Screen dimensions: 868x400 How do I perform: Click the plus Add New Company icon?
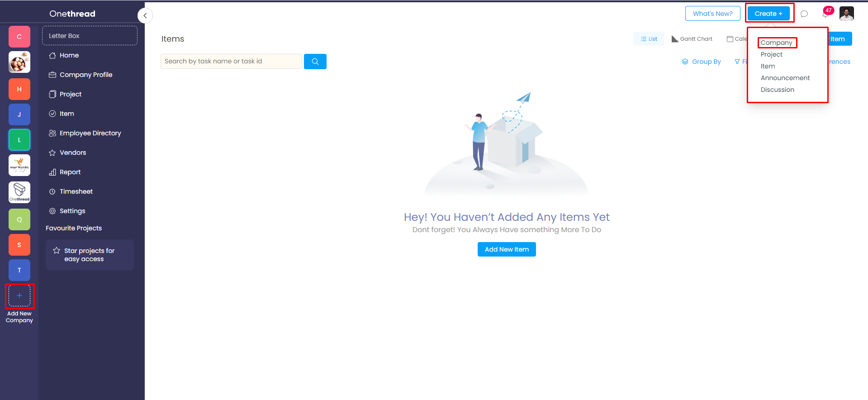point(19,296)
